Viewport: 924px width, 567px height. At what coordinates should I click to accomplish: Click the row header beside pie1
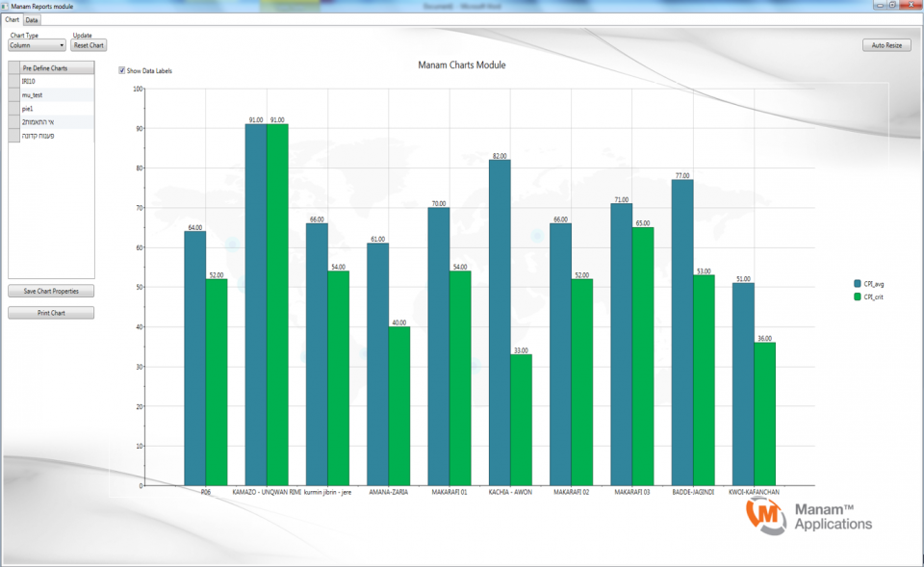pos(14,109)
